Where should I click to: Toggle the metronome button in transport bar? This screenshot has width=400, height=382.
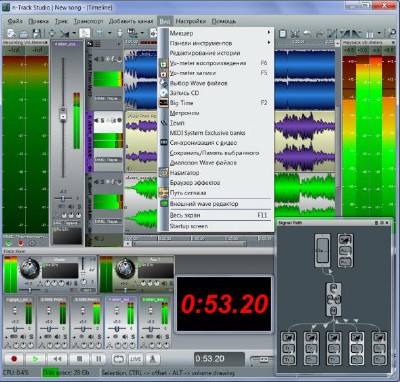[x=152, y=359]
